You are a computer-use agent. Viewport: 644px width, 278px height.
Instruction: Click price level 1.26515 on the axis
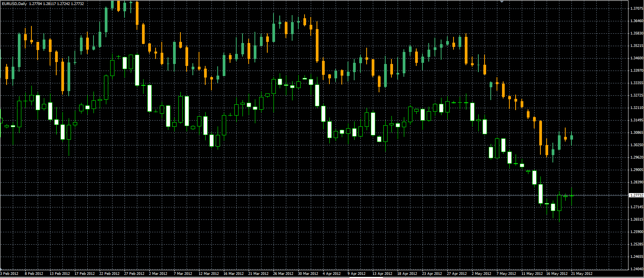[x=637, y=219]
